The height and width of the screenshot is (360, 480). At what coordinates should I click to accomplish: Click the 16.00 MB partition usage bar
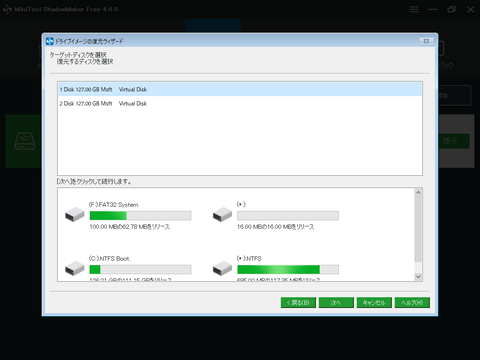coord(288,216)
